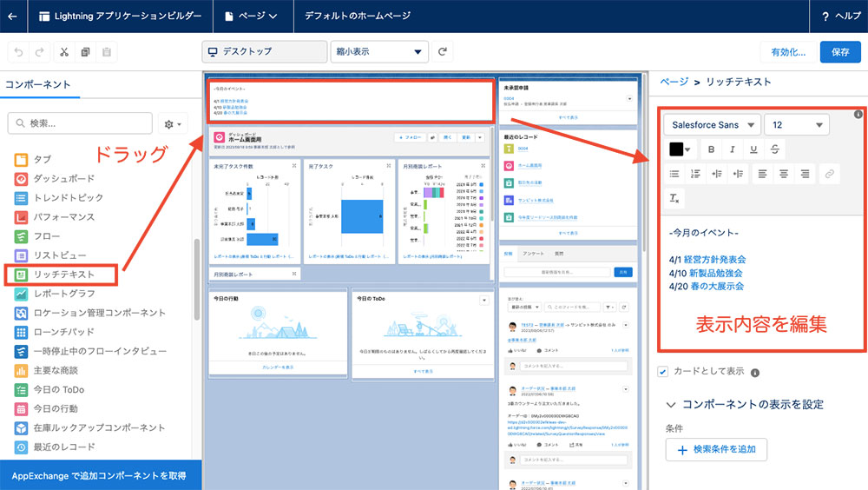Viewport: 868px width, 490px height.
Task: Open the ページ menu in header
Action: coord(252,17)
